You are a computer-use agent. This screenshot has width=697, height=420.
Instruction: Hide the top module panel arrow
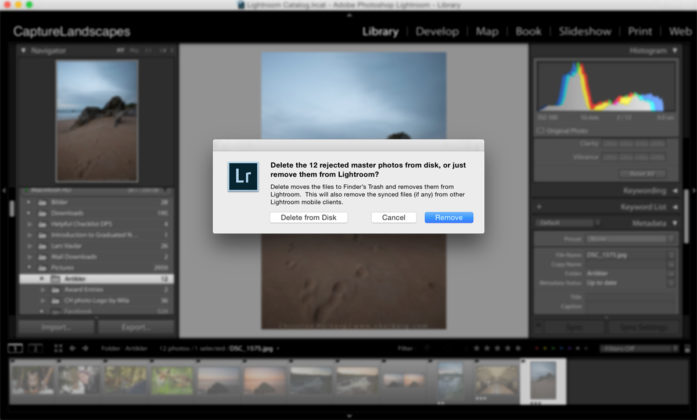coord(349,15)
